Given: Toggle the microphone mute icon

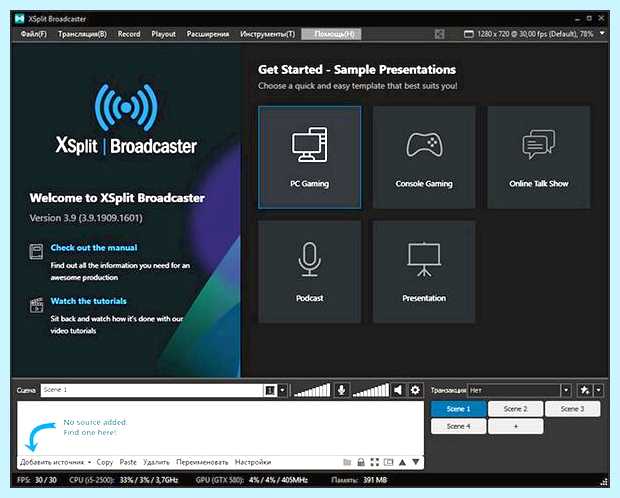Looking at the screenshot, I should point(342,390).
